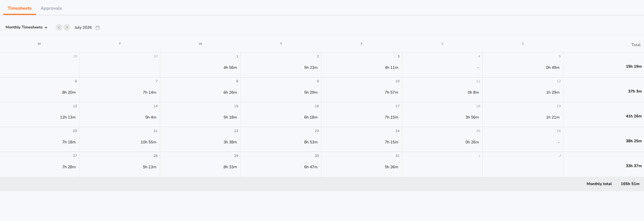Select the Timesheets tab
The width and height of the screenshot is (644, 221).
tap(20, 8)
